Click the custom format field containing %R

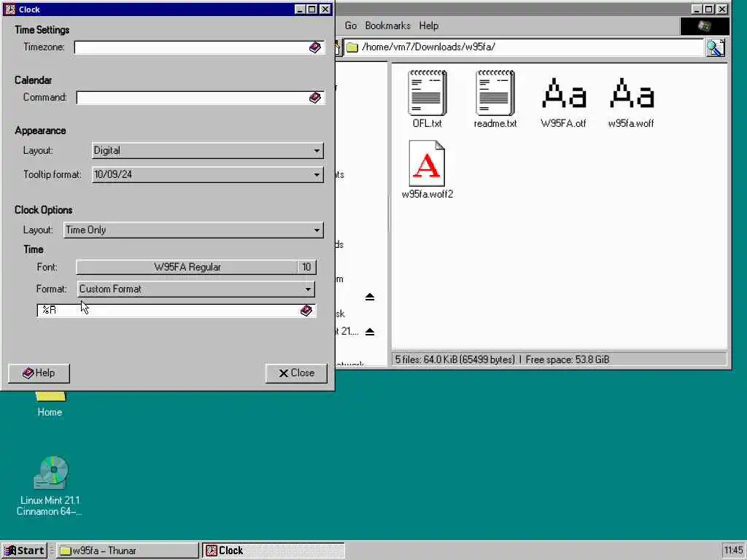pyautogui.click(x=177, y=311)
